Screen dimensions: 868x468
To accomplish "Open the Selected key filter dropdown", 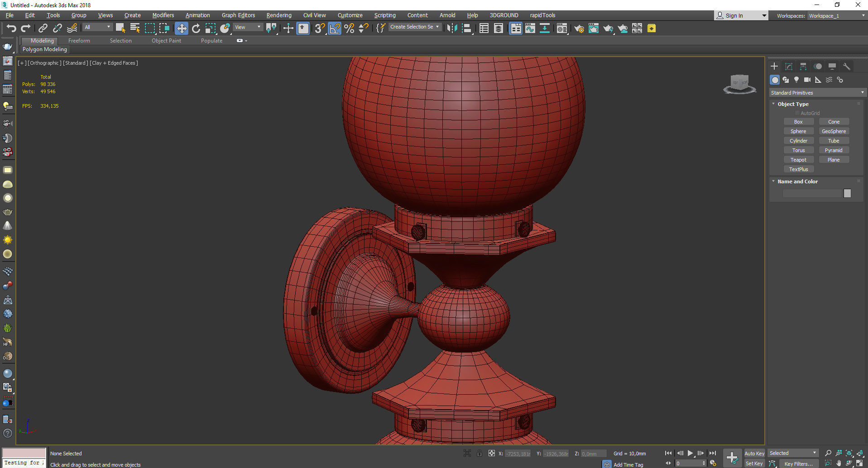I will point(793,453).
